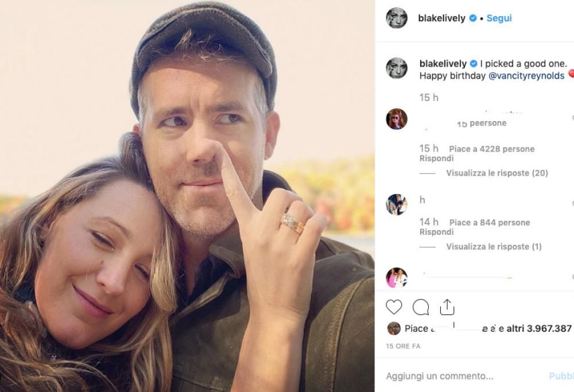
Task: Open the third commenter's avatar
Action: coord(397,277)
